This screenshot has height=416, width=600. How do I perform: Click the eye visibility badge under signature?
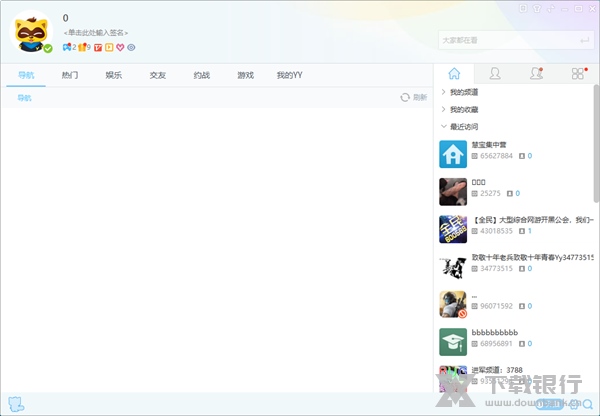click(131, 47)
